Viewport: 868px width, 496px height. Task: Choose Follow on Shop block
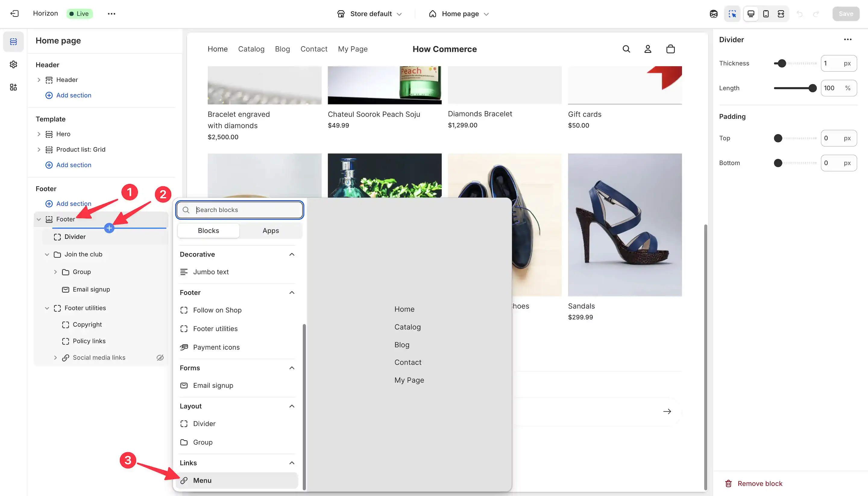237,310
